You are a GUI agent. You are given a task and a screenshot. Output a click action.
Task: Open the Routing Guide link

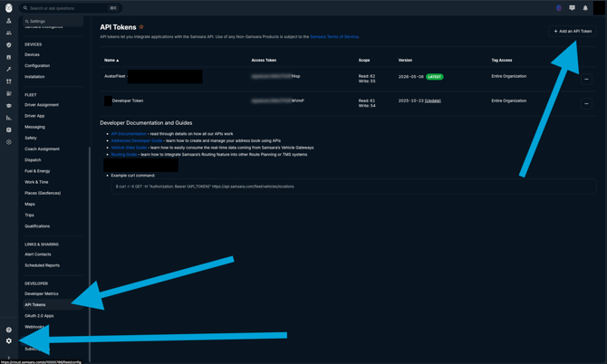tap(124, 155)
